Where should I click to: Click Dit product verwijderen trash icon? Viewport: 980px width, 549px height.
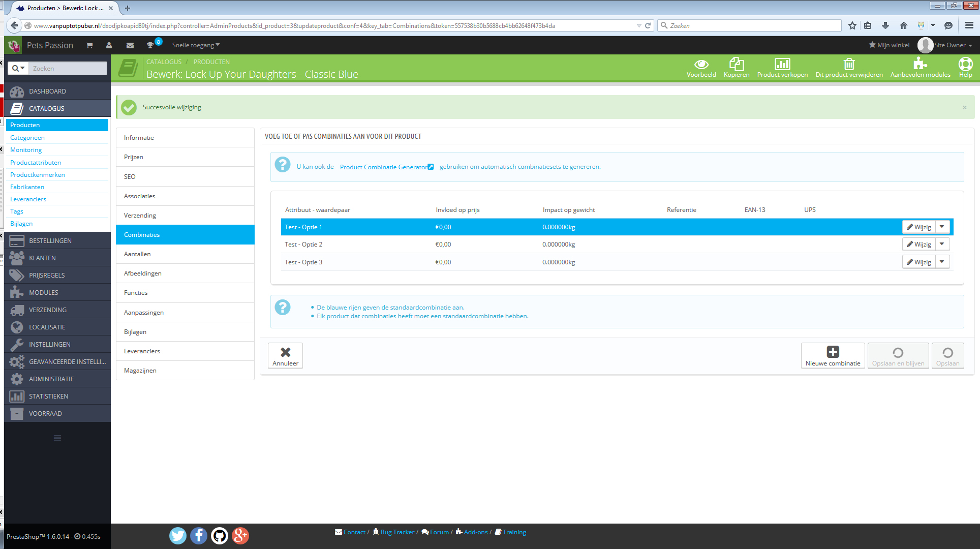[849, 65]
